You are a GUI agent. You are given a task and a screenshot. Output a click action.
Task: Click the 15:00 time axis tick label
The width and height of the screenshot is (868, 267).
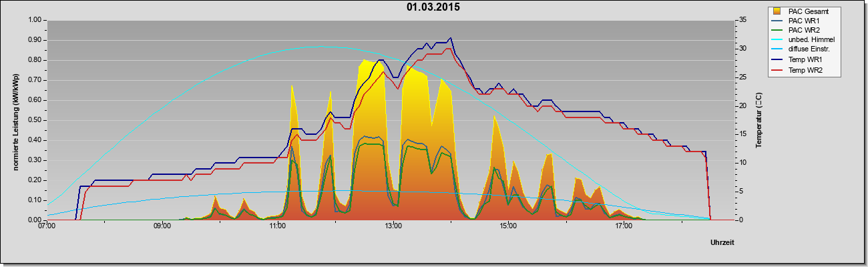[508, 227]
